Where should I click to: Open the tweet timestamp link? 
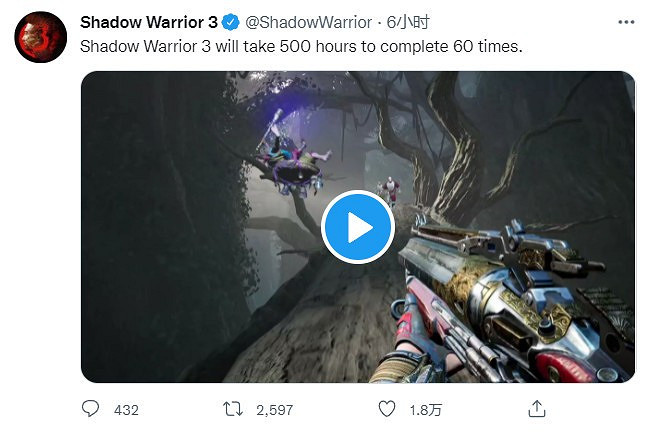408,22
